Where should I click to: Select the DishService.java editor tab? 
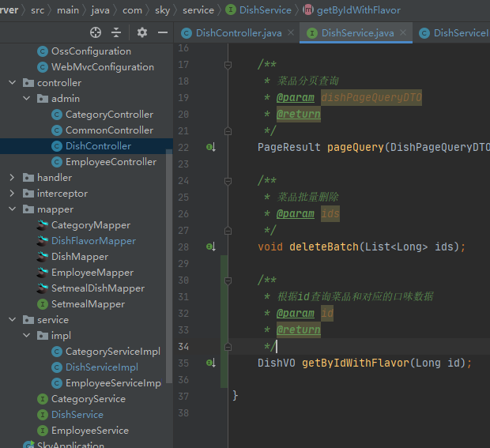(357, 33)
